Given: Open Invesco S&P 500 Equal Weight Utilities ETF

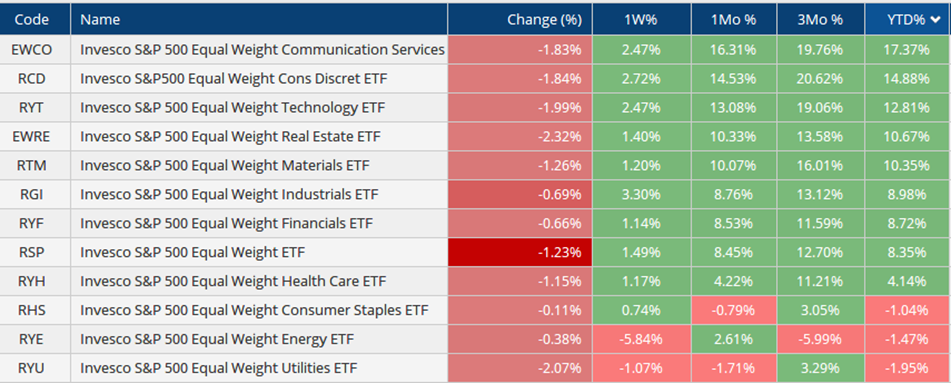Looking at the screenshot, I should (x=218, y=368).
